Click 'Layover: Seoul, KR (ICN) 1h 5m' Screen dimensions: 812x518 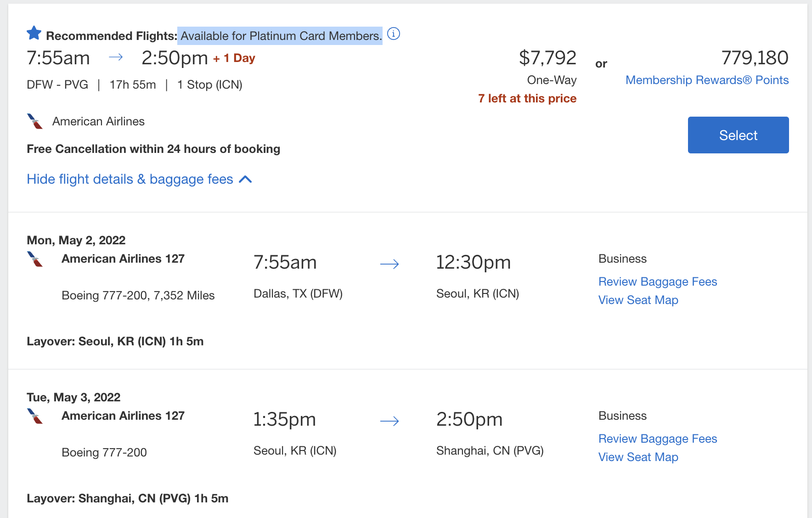pos(115,341)
